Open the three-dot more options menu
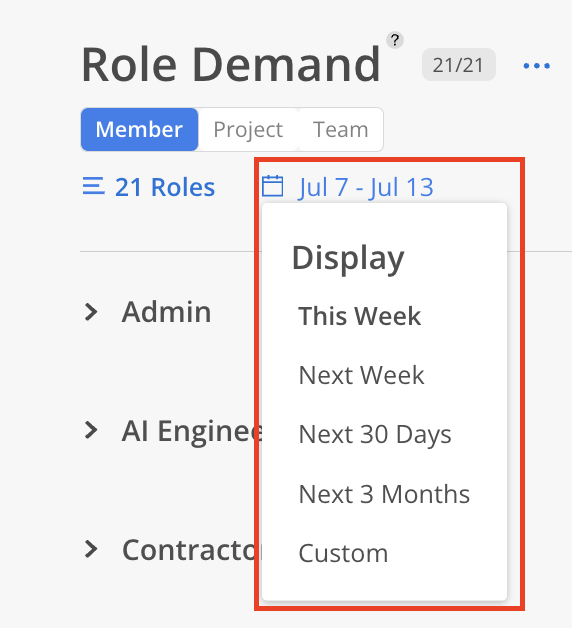Screen dimensions: 572x628 (536, 66)
